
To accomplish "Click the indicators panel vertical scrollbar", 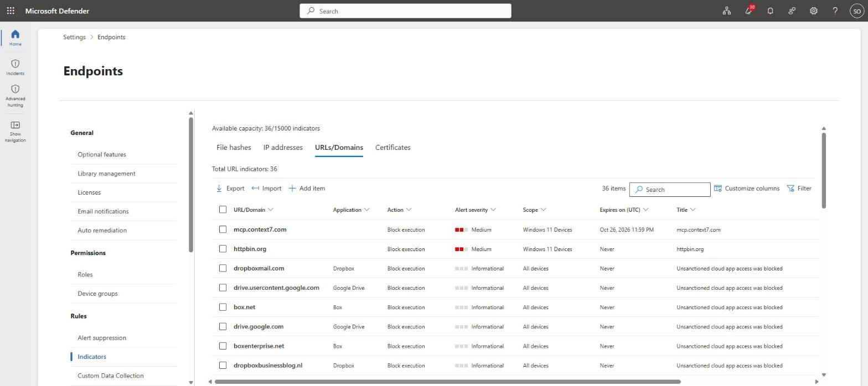I will (824, 170).
